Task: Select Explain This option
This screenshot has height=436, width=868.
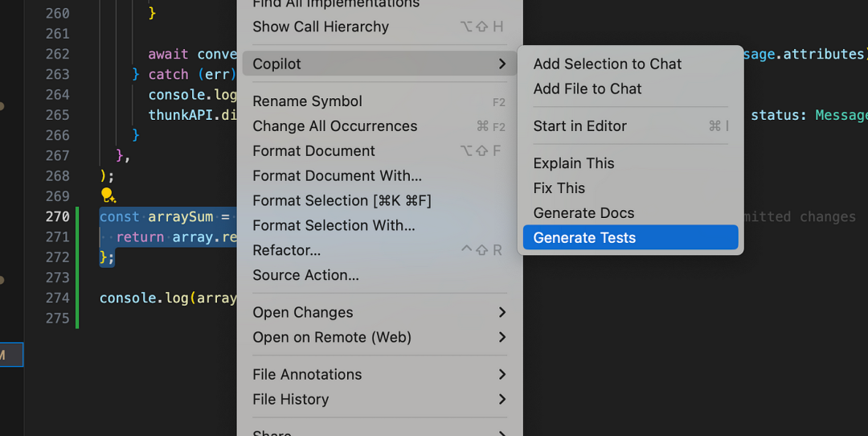Action: point(574,162)
